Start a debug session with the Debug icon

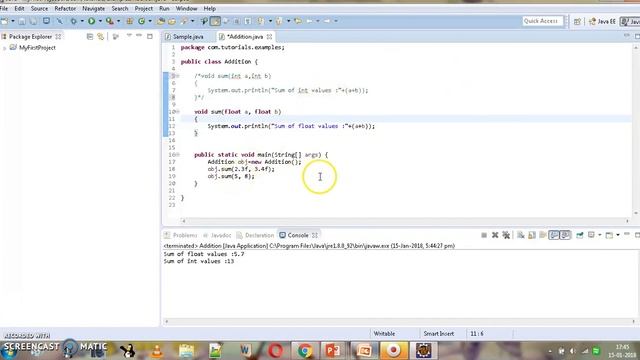[73, 21]
